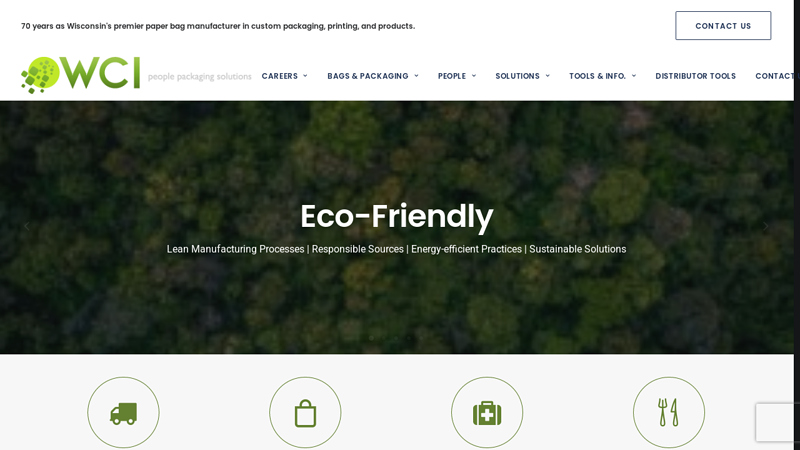
Task: Expand the Tools & Info. chevron
Action: pos(634,76)
